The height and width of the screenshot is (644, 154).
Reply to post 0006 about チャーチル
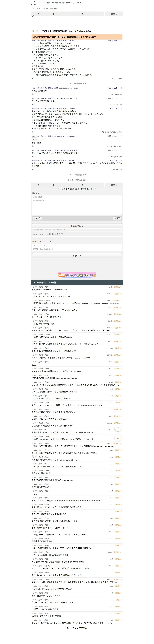[33, 157]
